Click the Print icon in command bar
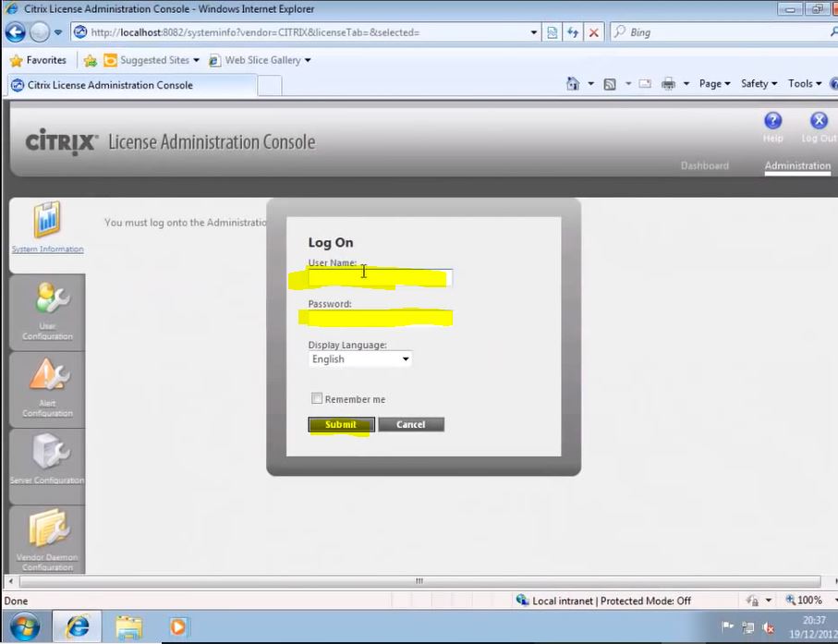Screen dimensions: 838x644 (668, 83)
